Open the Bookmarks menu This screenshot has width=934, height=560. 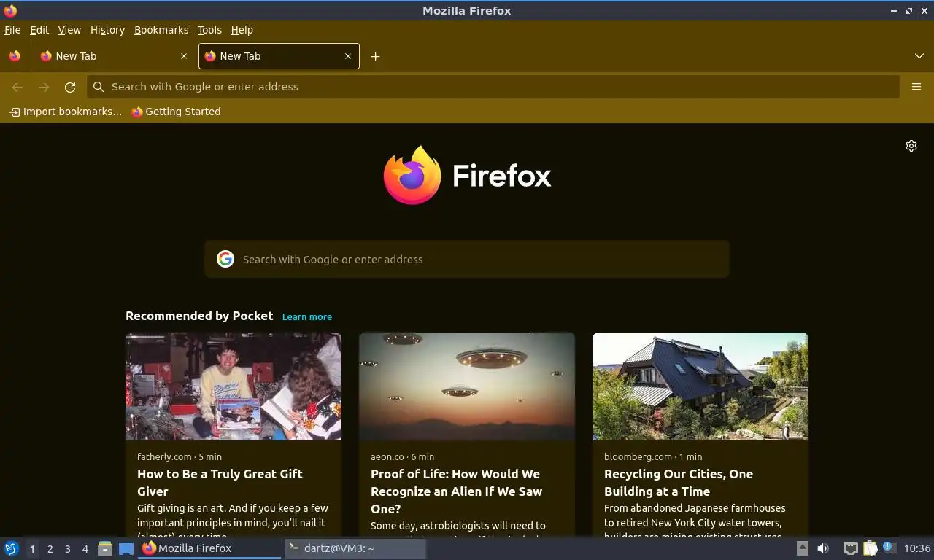tap(161, 30)
